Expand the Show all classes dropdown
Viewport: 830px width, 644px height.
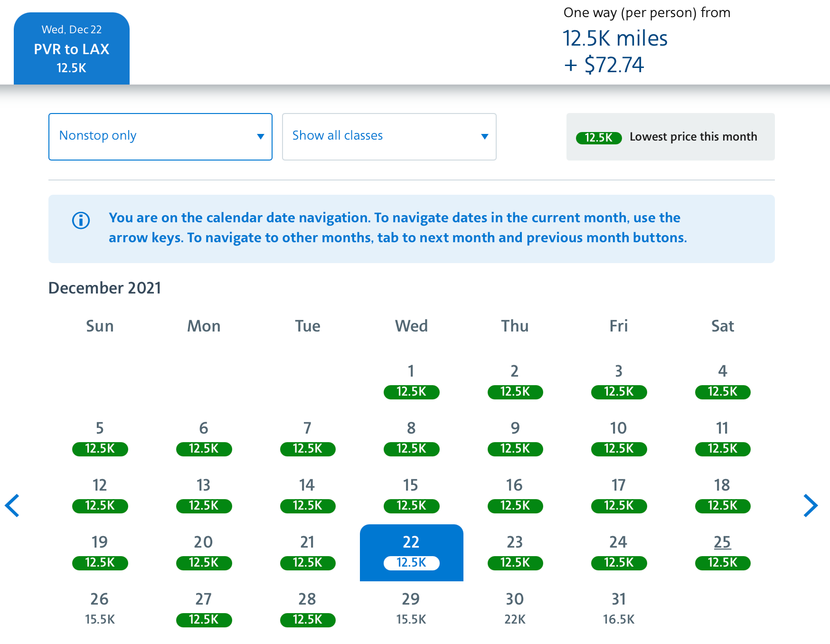[389, 137]
